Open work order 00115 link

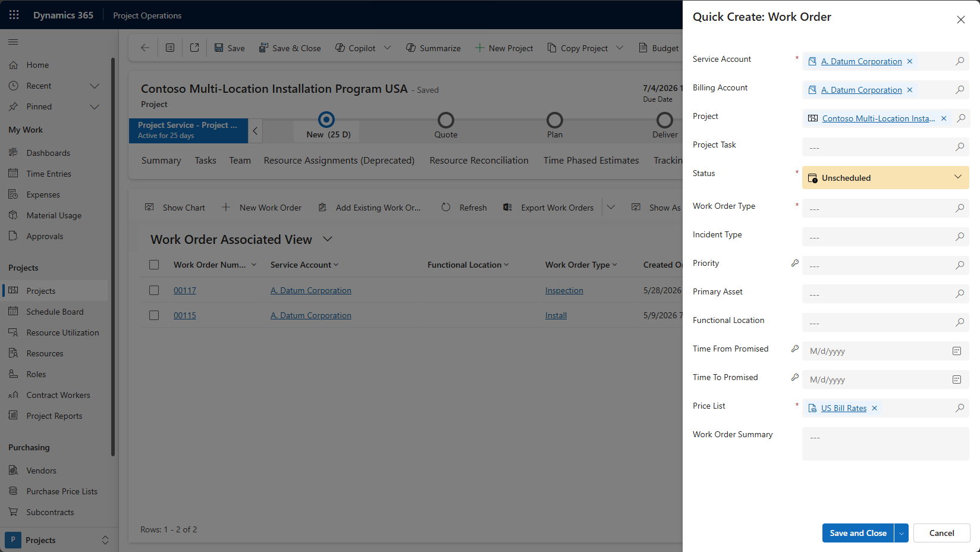[x=185, y=315]
